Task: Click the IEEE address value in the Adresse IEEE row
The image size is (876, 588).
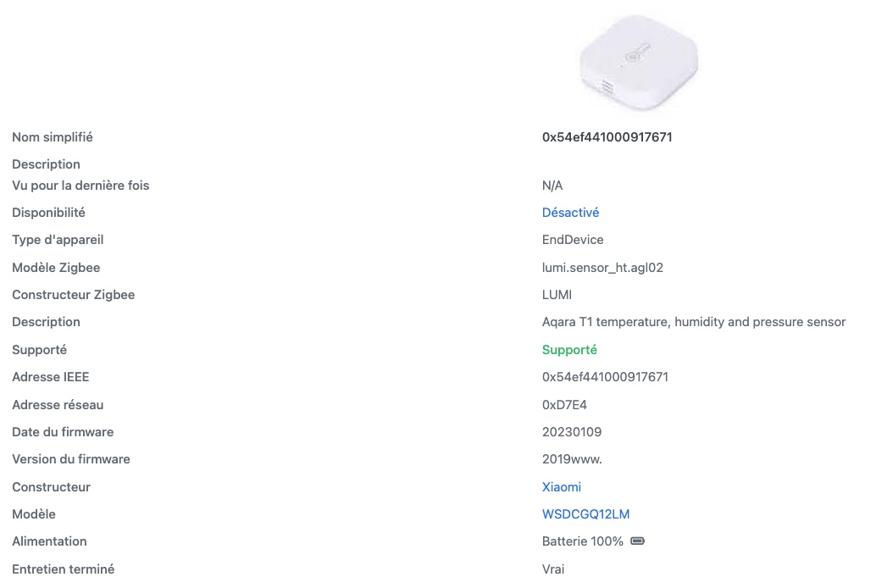Action: [x=605, y=377]
